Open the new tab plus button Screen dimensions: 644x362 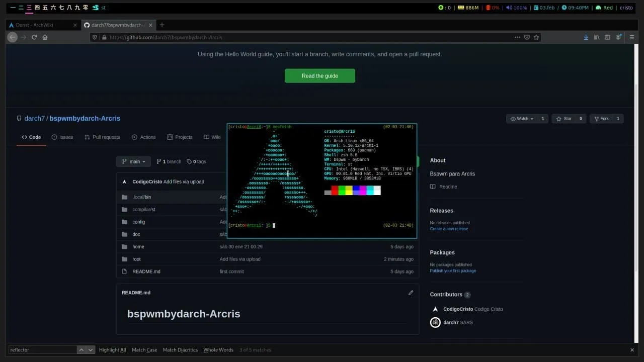coord(162,25)
